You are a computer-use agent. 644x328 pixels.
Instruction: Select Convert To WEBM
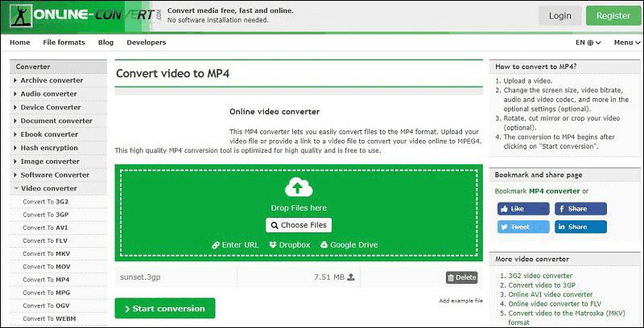(49, 318)
